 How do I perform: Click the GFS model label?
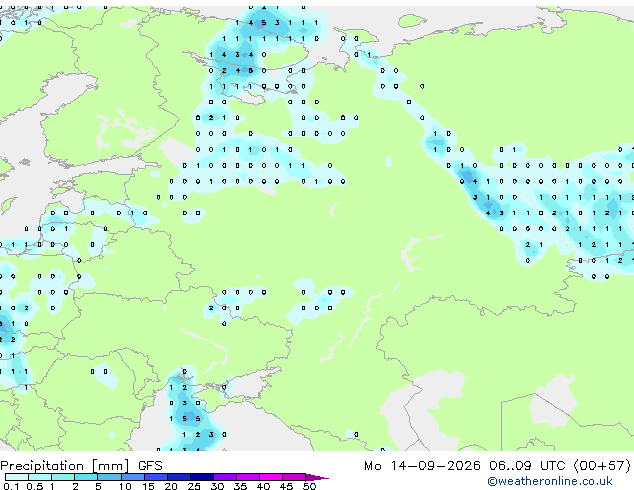coord(150,466)
